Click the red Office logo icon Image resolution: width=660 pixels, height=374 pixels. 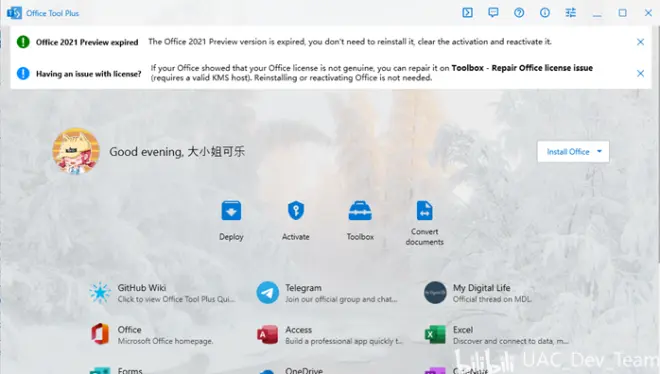(x=100, y=334)
